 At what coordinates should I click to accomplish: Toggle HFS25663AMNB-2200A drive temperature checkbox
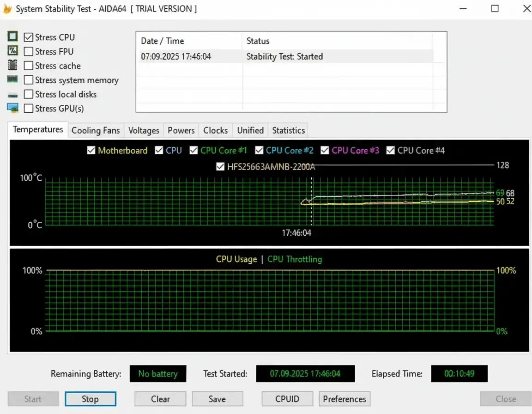220,167
